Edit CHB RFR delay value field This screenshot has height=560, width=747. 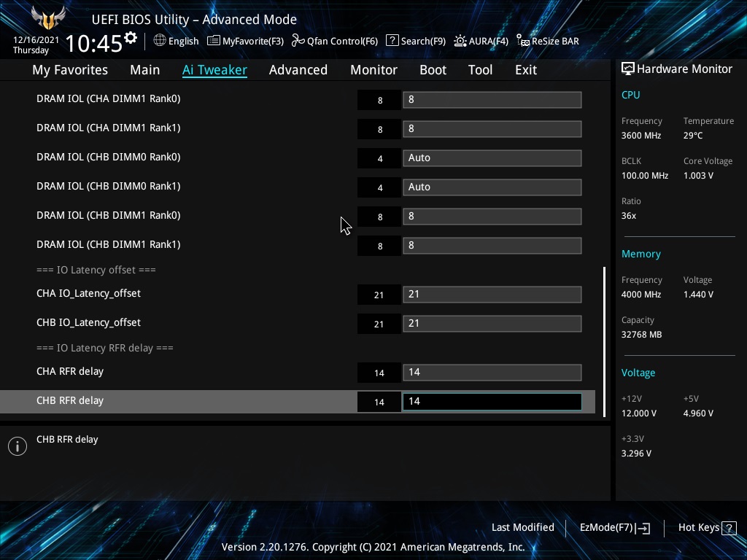point(492,402)
